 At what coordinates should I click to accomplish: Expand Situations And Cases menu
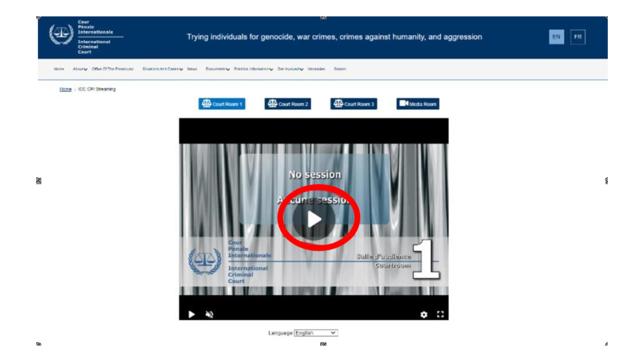click(x=163, y=69)
